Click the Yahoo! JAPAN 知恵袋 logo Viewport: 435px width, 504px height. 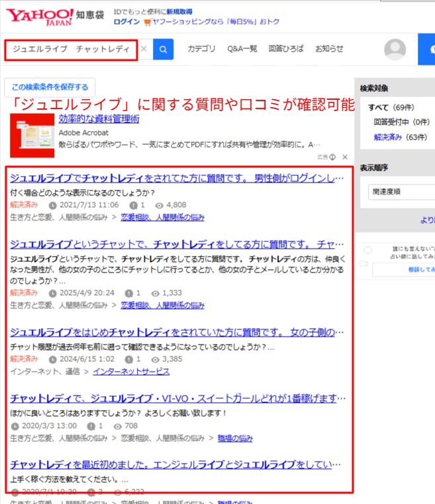click(55, 17)
